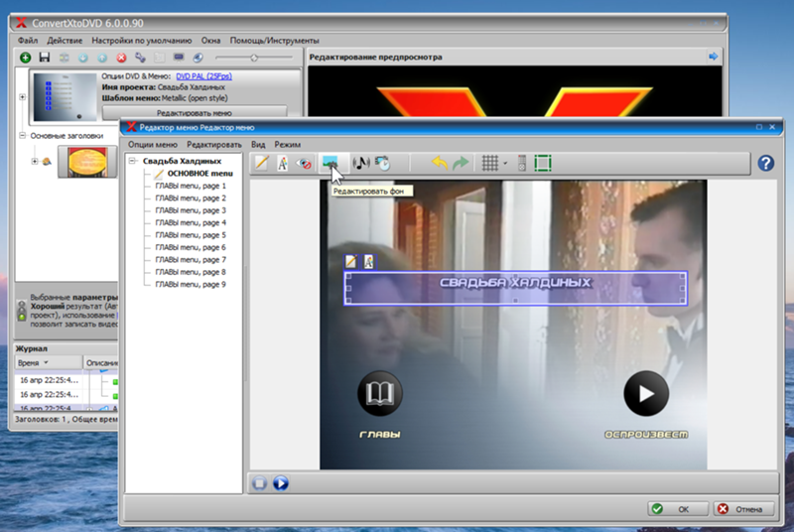Screen dimensions: 794x532
Task: Click the round play button in menu preview
Action: coord(646,393)
